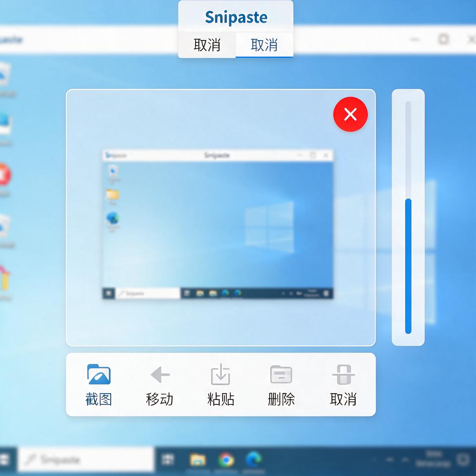Open Task View on the taskbar

168,460
